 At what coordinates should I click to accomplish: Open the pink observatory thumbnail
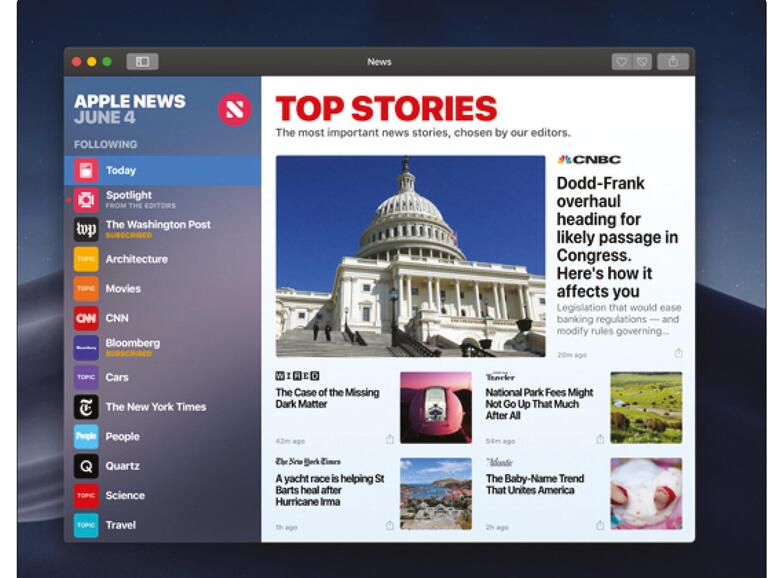point(436,408)
